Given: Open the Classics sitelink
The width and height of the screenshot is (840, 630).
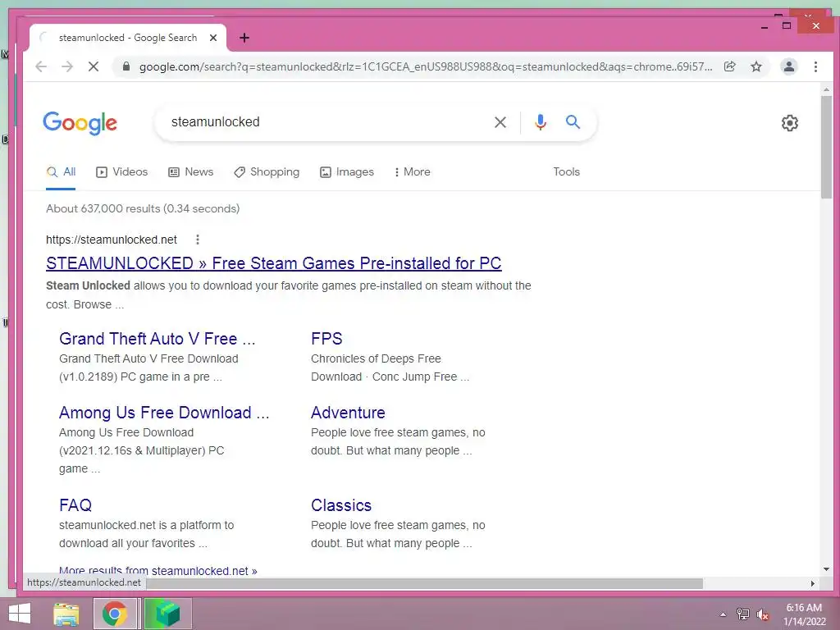Looking at the screenshot, I should point(341,505).
